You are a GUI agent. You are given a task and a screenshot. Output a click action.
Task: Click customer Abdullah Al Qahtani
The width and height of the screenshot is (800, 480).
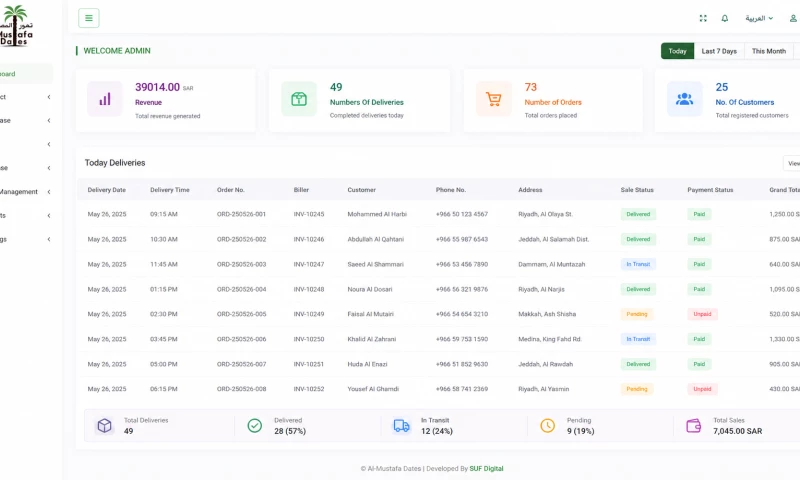click(376, 239)
